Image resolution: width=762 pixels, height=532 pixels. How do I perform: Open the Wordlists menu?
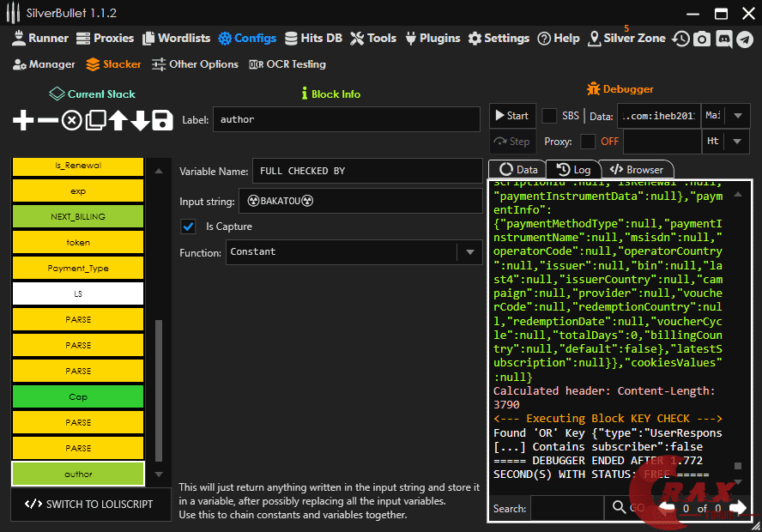click(x=175, y=38)
